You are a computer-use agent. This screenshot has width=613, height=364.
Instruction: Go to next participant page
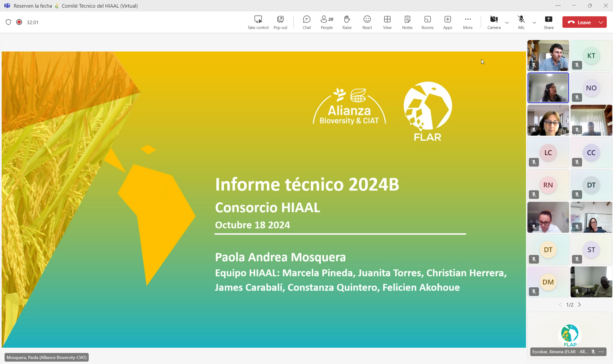tap(580, 305)
